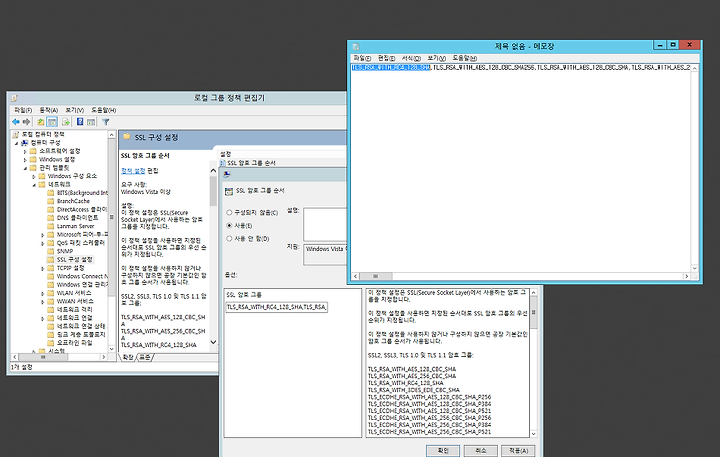Click Notepad horizontal scrollbar thumb
This screenshot has height=457, width=720.
pos(376,276)
